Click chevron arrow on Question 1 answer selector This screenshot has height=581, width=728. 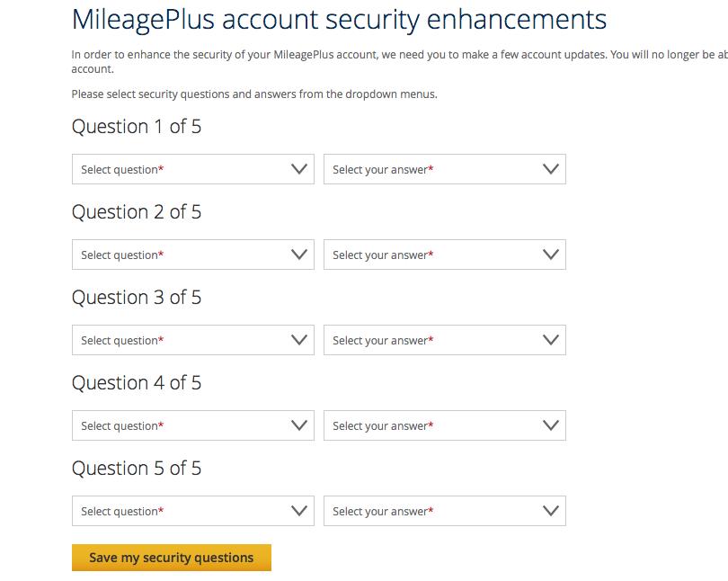click(552, 169)
